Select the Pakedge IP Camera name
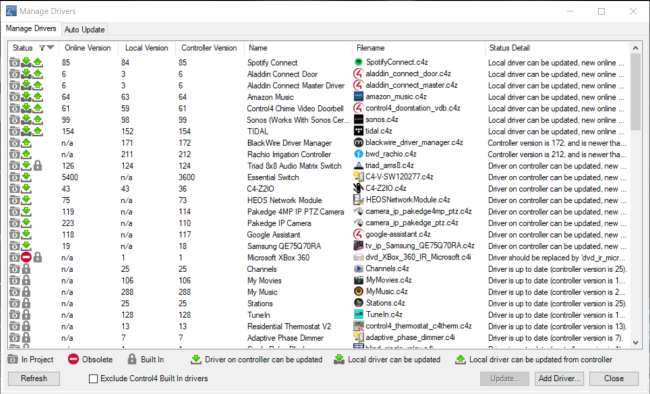The width and height of the screenshot is (650, 394). point(279,223)
